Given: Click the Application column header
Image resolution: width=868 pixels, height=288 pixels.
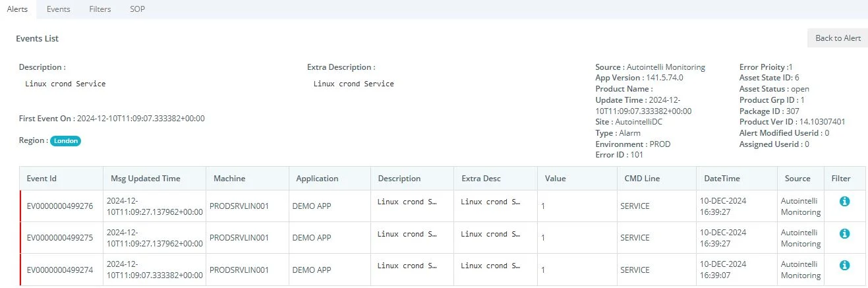Looking at the screenshot, I should 317,179.
